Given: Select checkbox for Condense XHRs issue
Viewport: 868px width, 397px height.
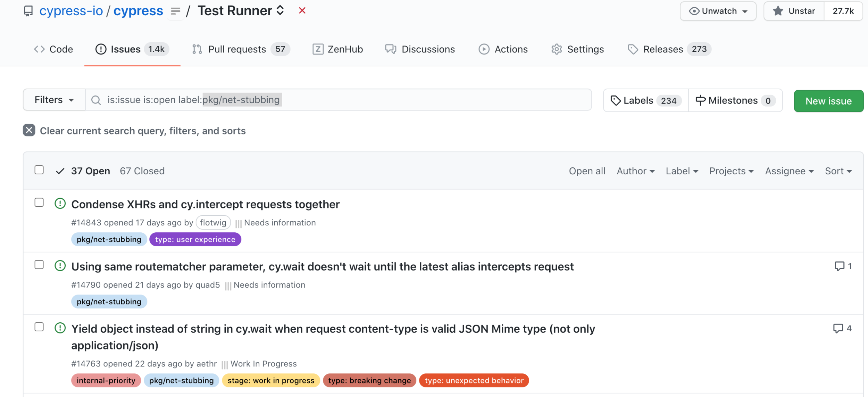Looking at the screenshot, I should click(39, 202).
